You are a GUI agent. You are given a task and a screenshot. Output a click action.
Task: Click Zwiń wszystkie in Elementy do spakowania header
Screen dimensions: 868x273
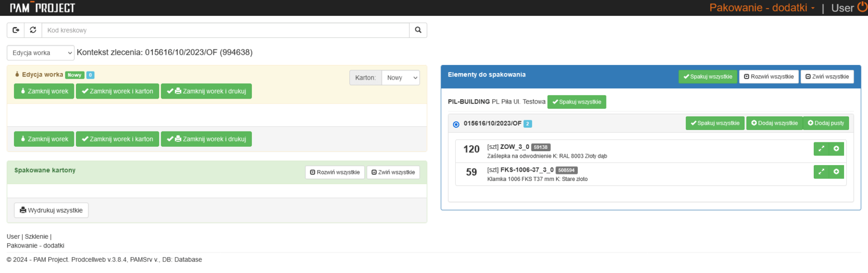(827, 77)
